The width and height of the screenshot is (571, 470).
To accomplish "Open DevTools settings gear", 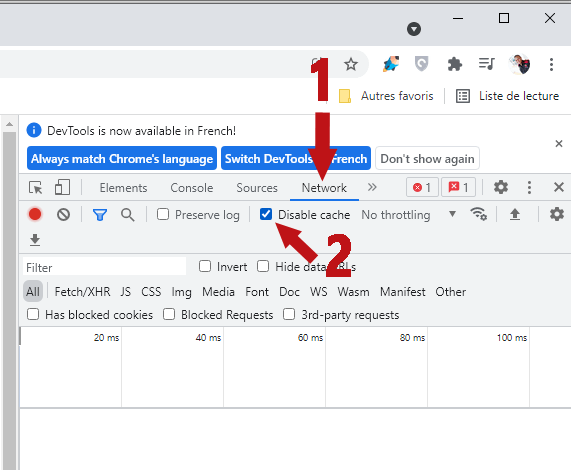I will 501,187.
